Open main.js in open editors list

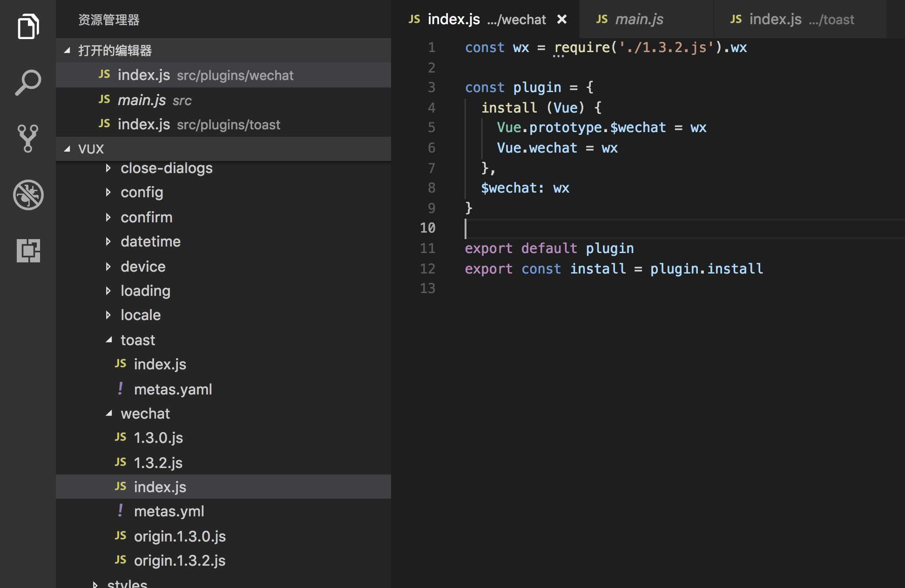142,100
